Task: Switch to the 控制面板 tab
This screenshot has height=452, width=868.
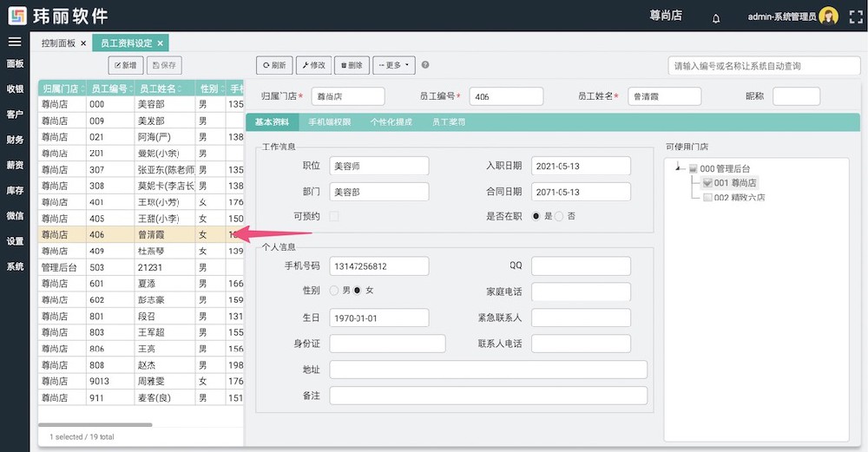Action: tap(58, 43)
